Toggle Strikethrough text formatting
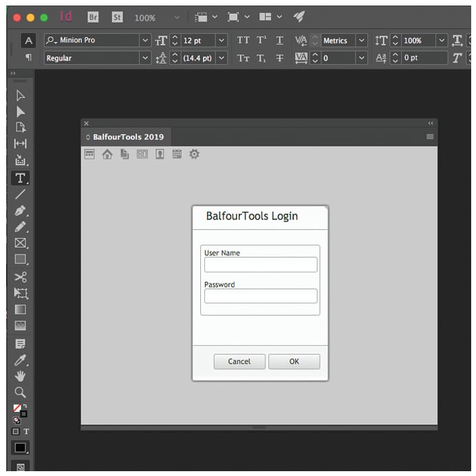 pos(279,58)
